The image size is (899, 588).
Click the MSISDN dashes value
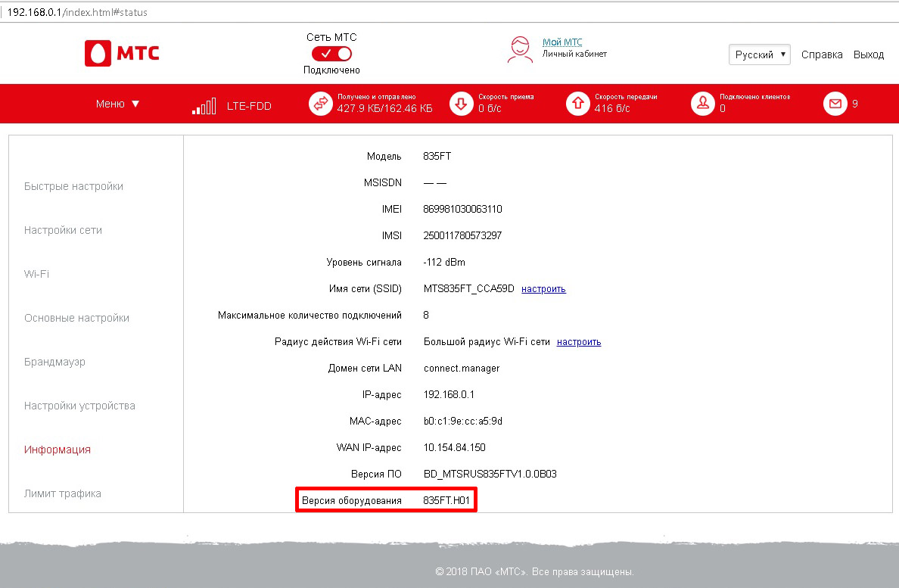(434, 183)
